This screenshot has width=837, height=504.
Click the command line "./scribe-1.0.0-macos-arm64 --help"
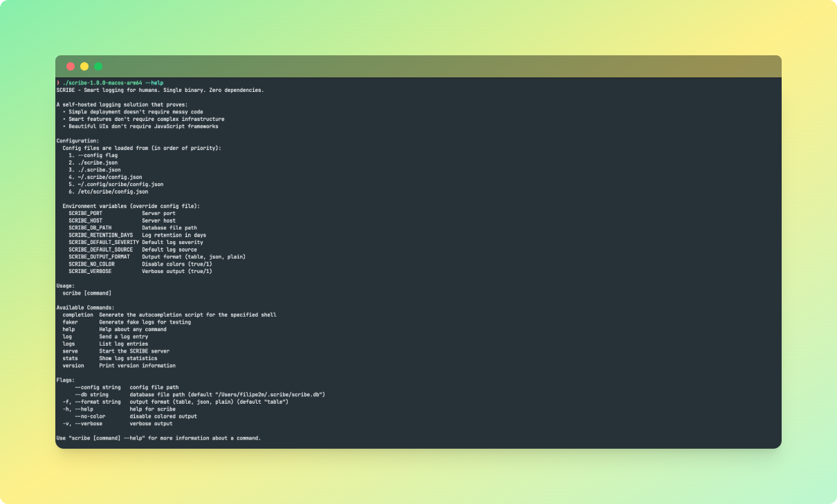(113, 83)
